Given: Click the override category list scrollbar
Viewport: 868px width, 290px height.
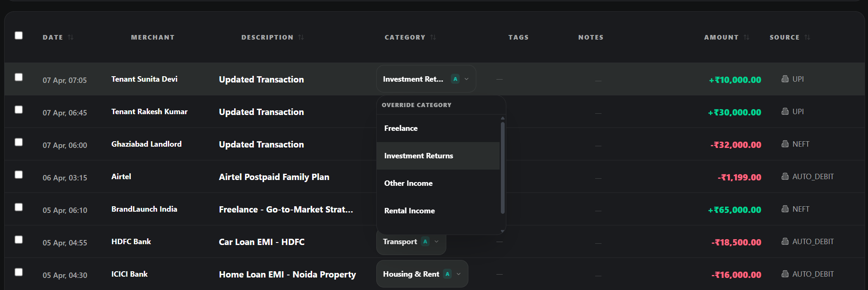Looking at the screenshot, I should 503,167.
